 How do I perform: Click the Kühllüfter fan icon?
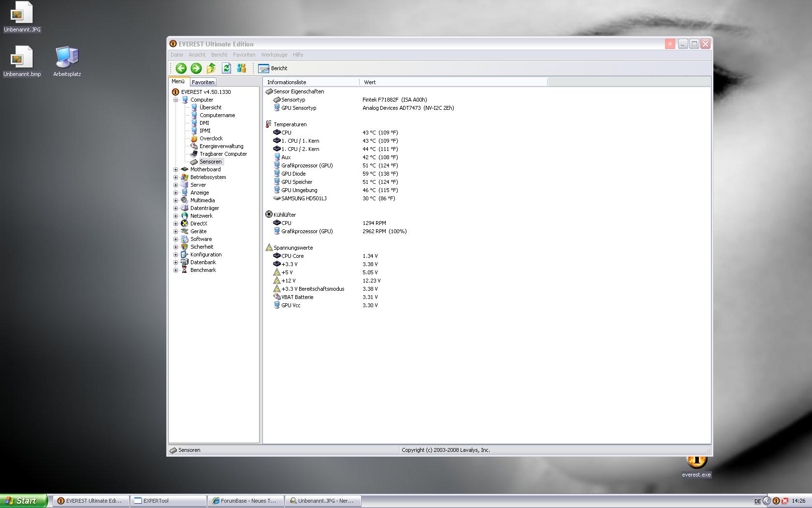tap(269, 214)
